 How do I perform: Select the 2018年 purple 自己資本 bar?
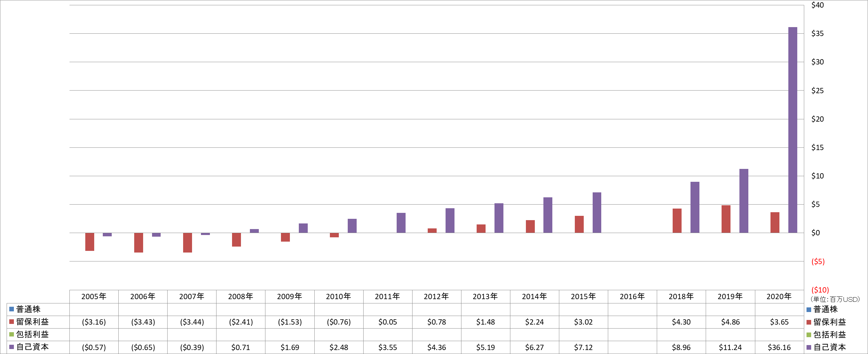[695, 208]
